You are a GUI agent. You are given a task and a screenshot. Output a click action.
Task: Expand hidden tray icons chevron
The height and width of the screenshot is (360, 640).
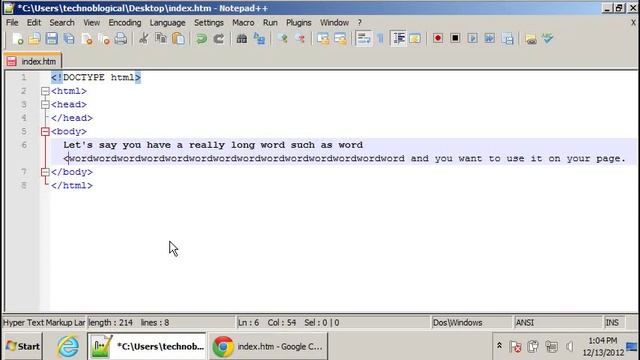(499, 346)
